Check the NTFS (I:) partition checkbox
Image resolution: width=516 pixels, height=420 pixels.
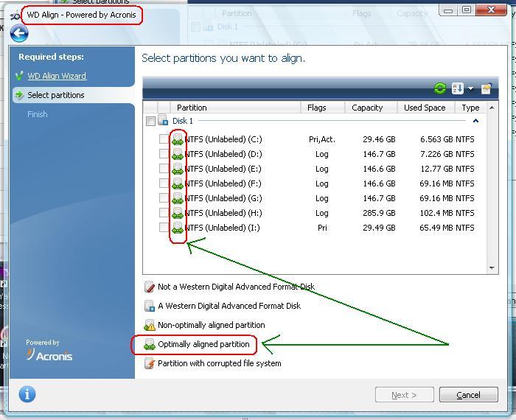coord(164,227)
